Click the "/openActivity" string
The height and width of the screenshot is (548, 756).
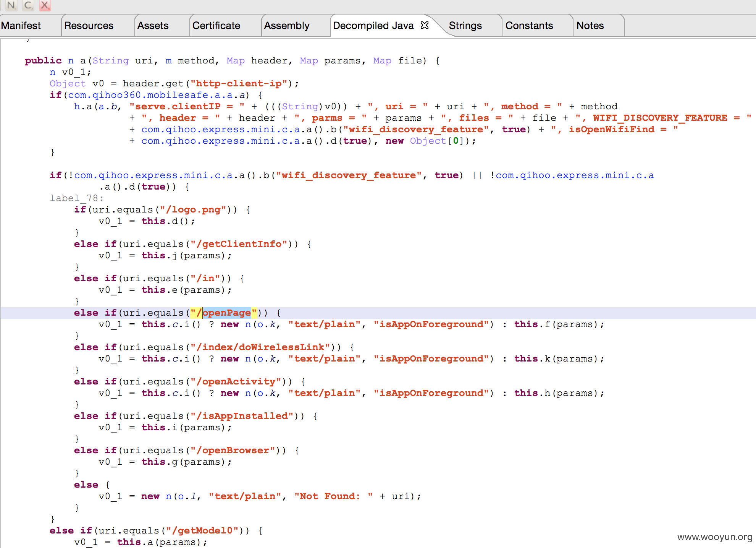pos(236,382)
